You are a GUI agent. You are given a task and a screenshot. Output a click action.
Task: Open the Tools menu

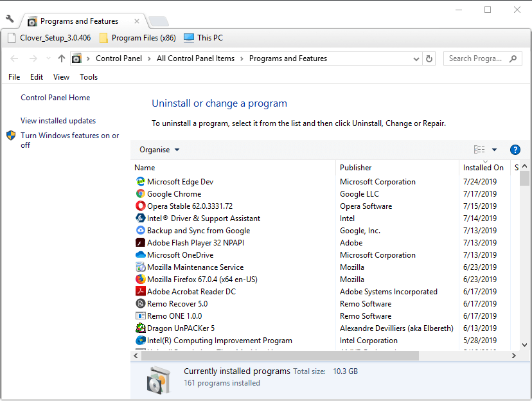[x=89, y=77]
